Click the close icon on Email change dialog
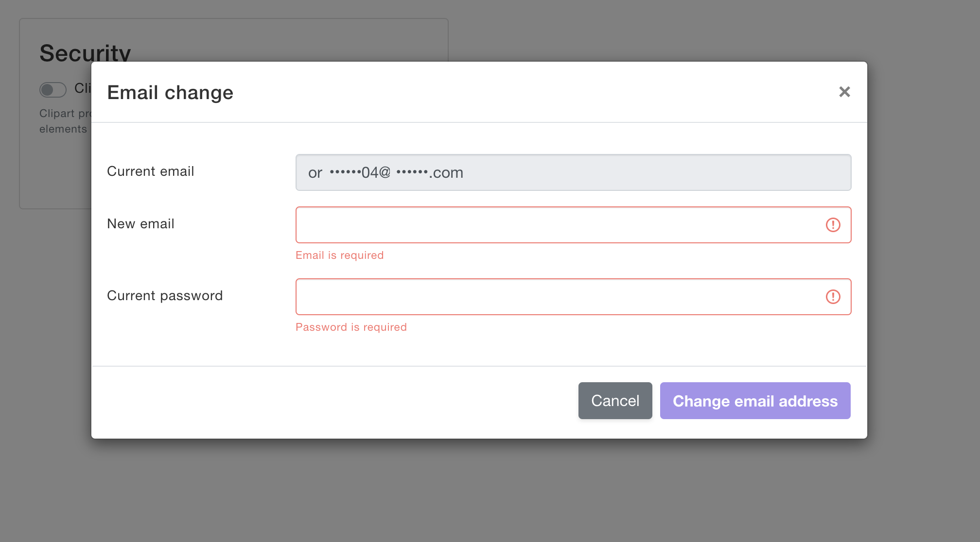 tap(844, 92)
